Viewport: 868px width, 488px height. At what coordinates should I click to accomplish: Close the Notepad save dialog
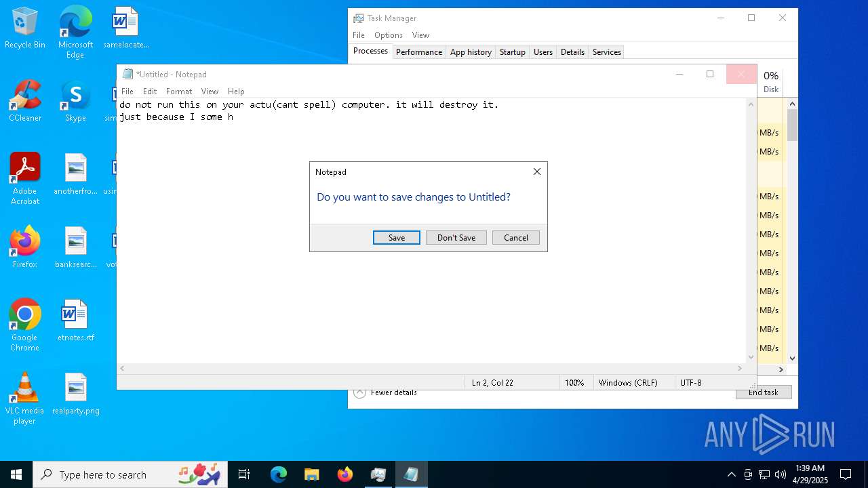pos(537,171)
